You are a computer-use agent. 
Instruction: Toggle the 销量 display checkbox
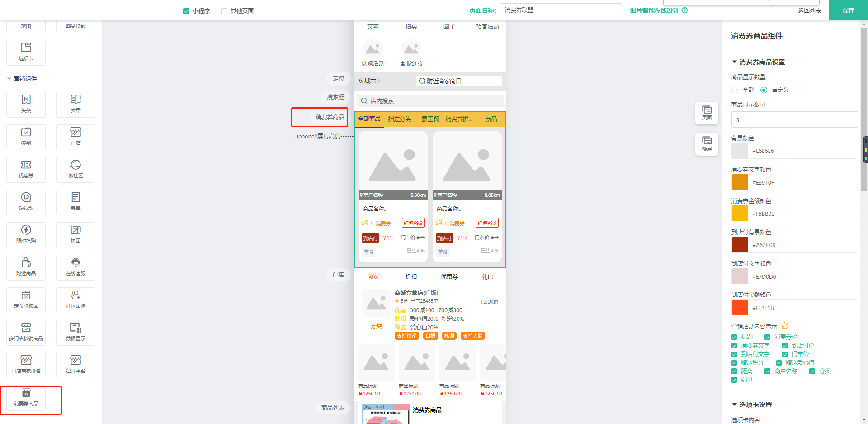(x=734, y=380)
